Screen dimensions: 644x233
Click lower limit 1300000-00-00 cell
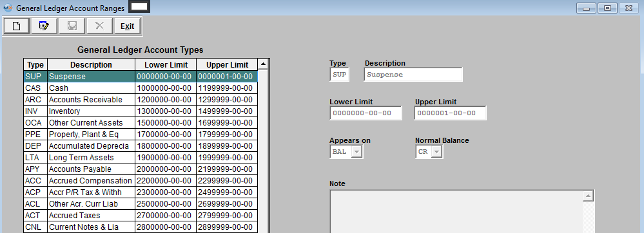pyautogui.click(x=166, y=111)
